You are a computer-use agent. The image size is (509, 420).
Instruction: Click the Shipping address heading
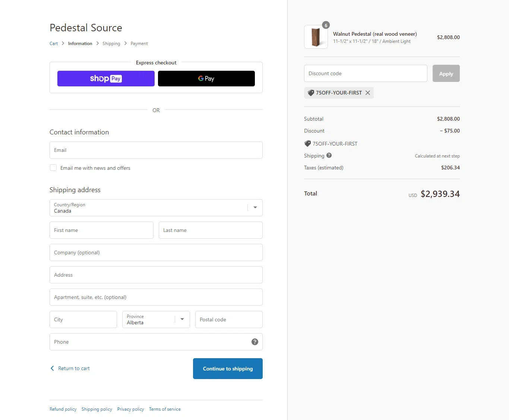pyautogui.click(x=75, y=190)
